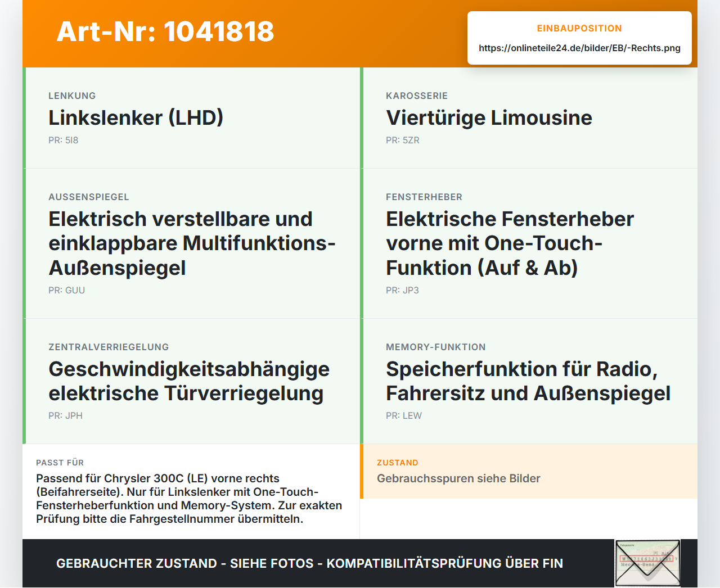
Task: Select Elektrische Fensterheber One-Touch description
Action: tap(510, 243)
